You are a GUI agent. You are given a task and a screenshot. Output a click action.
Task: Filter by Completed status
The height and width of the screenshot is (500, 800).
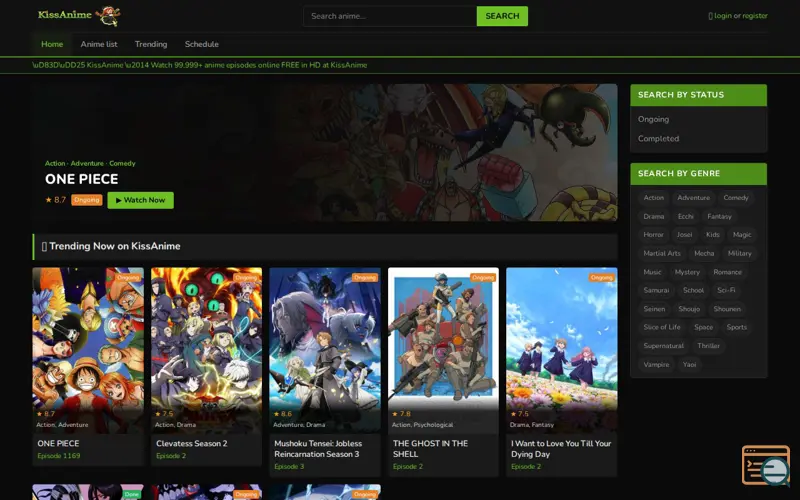pos(658,138)
